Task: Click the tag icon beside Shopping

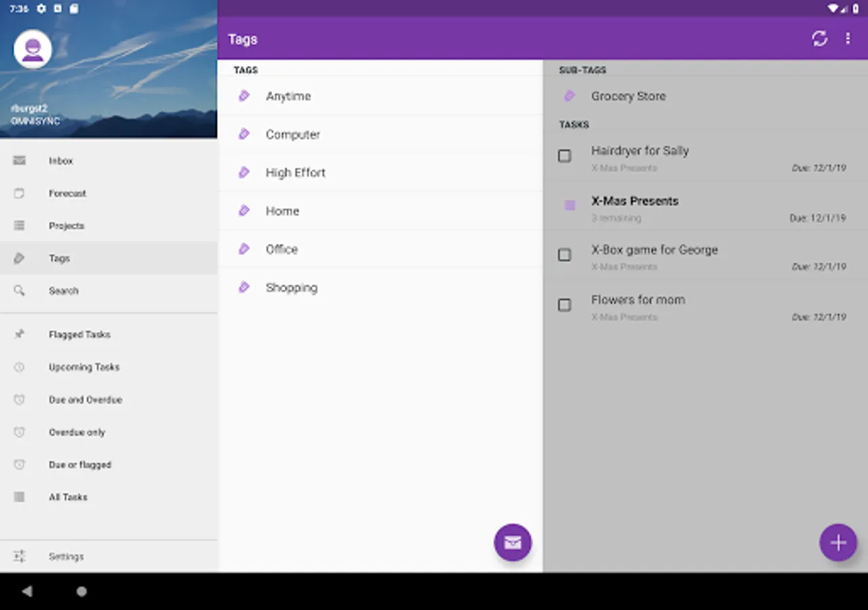Action: point(244,287)
